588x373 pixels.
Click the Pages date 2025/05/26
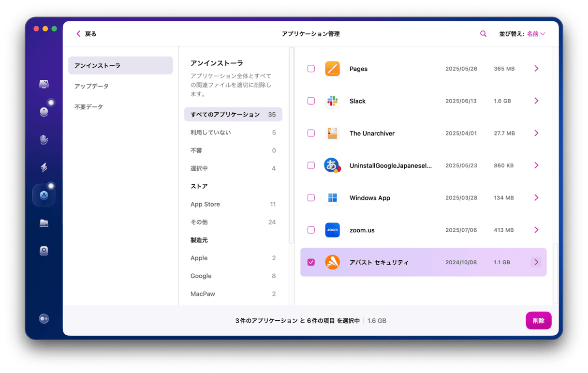coord(461,69)
